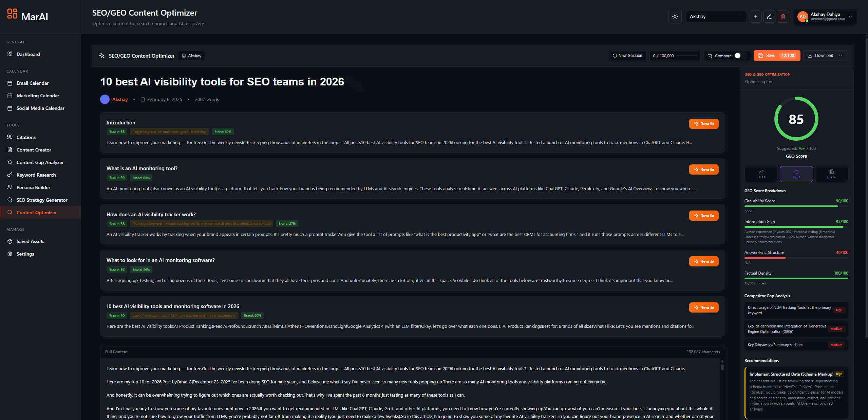Open the Email Calendar
This screenshot has height=420, width=868.
[x=32, y=83]
